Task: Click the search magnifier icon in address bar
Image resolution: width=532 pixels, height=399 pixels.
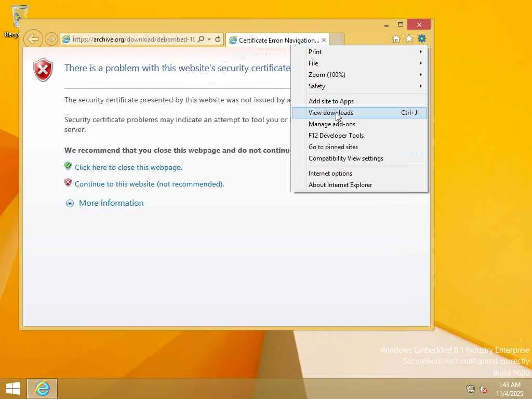Action: point(201,39)
